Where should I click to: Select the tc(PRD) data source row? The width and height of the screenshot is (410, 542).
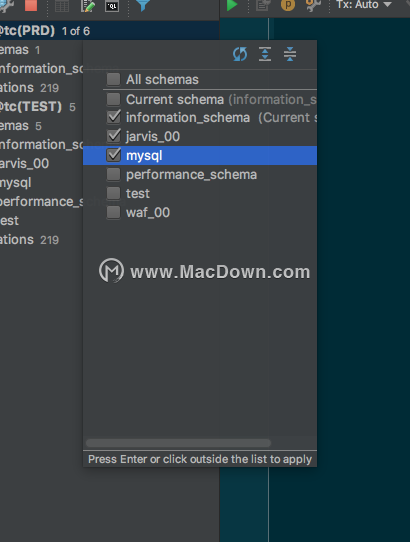(x=109, y=31)
